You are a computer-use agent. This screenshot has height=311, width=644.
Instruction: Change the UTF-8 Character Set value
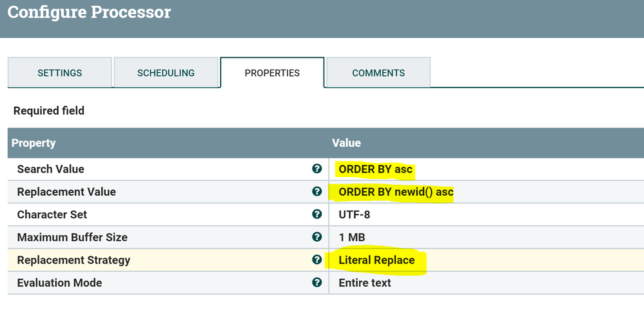(x=355, y=214)
